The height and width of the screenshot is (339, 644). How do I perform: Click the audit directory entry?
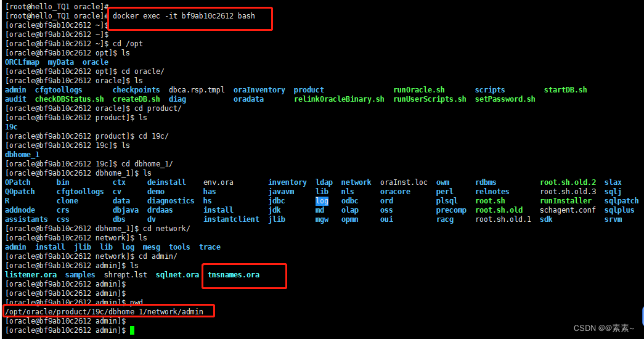(x=15, y=99)
